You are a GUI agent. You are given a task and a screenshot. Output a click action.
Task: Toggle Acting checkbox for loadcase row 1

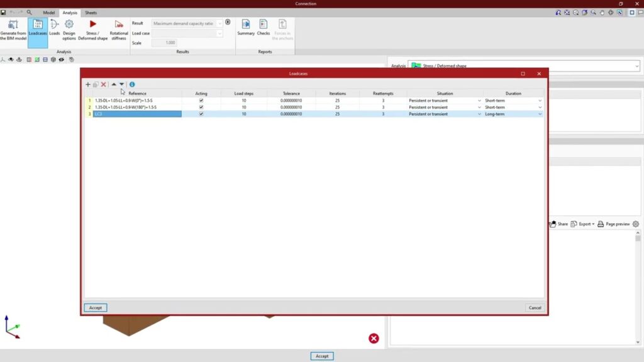click(x=201, y=101)
